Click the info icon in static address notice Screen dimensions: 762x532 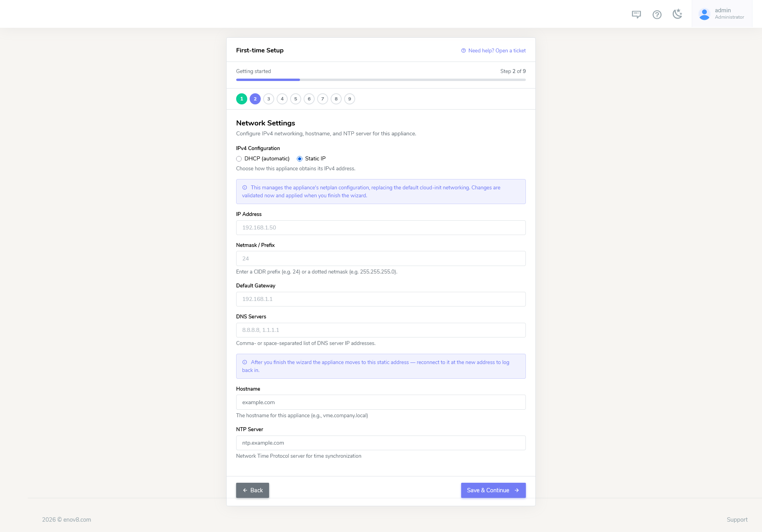245,362
